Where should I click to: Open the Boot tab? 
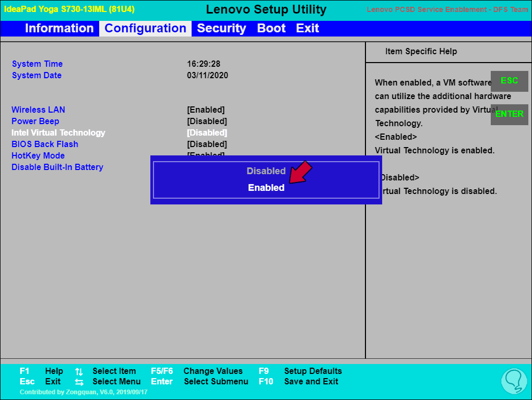click(271, 29)
